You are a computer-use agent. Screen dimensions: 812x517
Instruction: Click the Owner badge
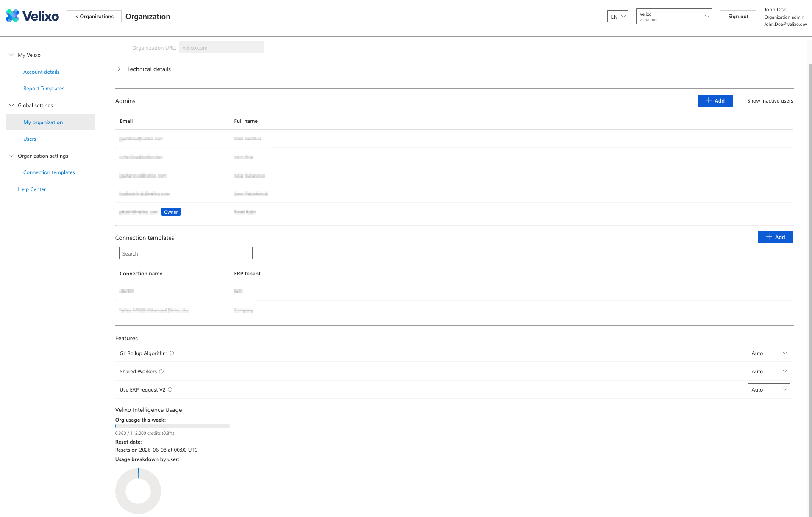(171, 212)
